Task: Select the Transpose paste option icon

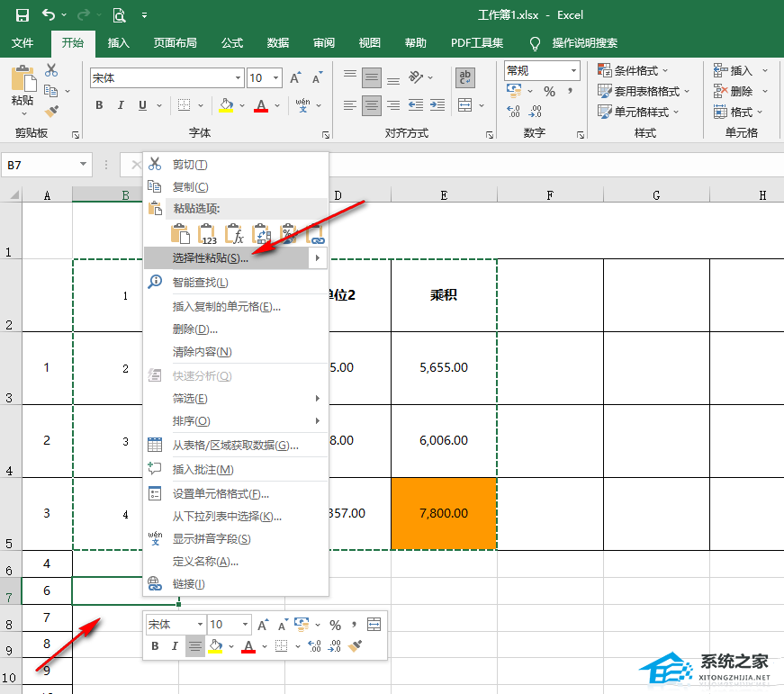Action: point(262,235)
